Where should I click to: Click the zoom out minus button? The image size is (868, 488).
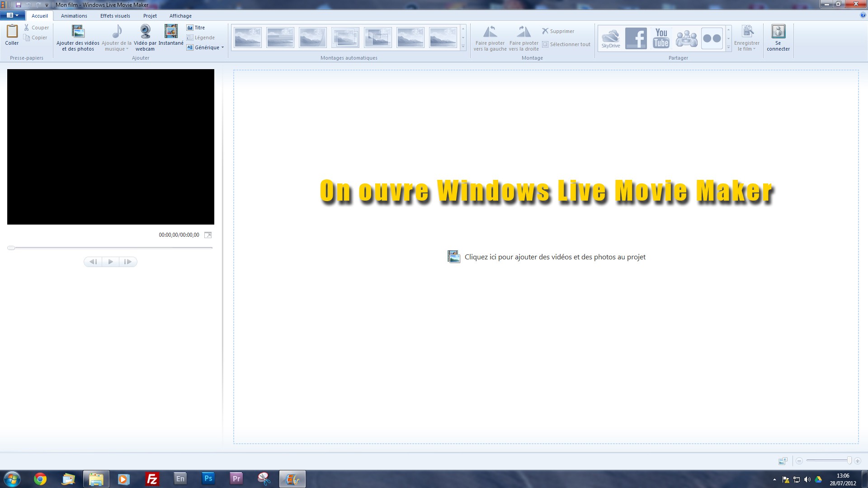(799, 461)
